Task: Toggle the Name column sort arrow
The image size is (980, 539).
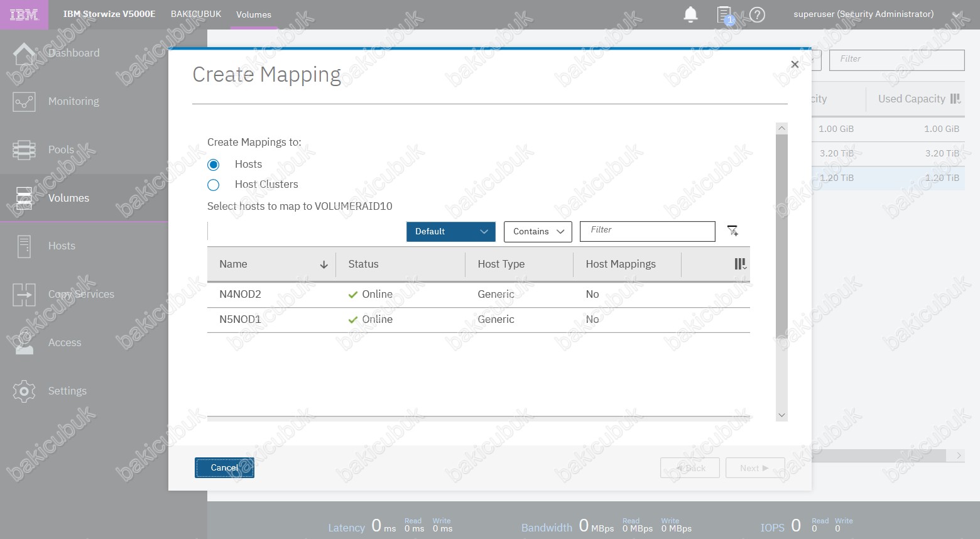Action: pos(324,264)
